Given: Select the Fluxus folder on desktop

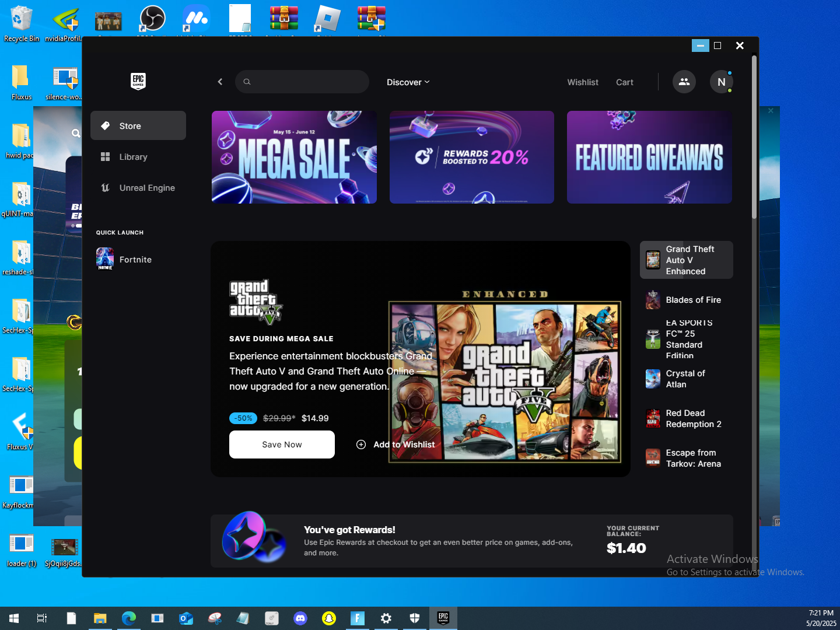Looking at the screenshot, I should point(21,82).
